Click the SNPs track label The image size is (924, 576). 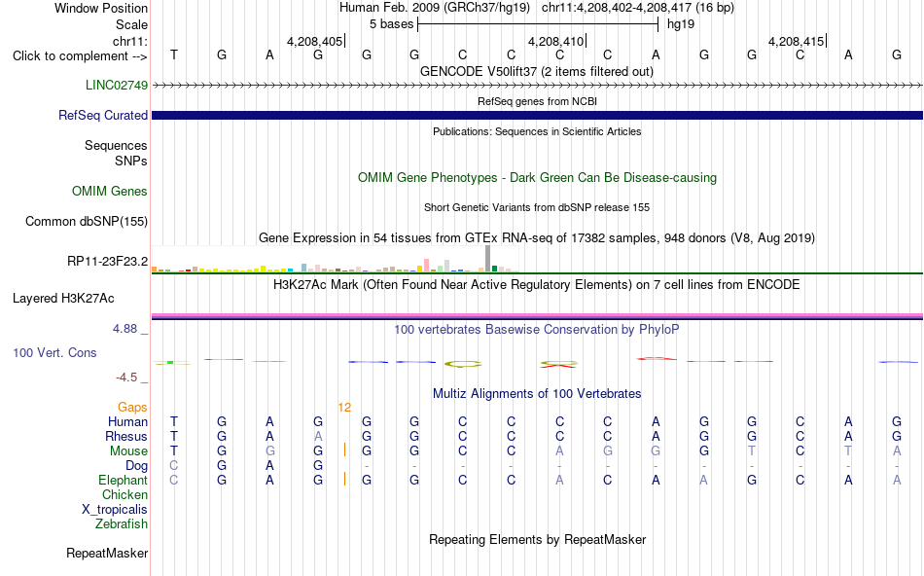click(x=131, y=161)
